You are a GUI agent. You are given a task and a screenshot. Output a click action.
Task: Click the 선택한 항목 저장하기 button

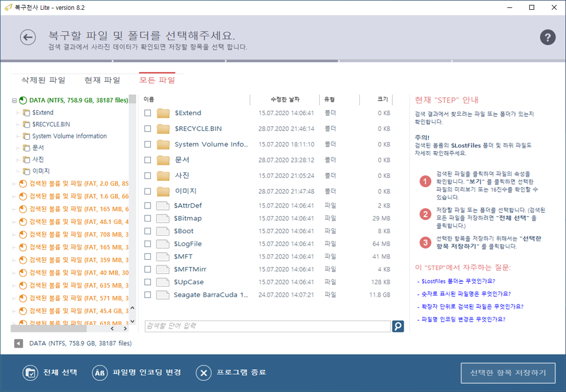point(508,373)
